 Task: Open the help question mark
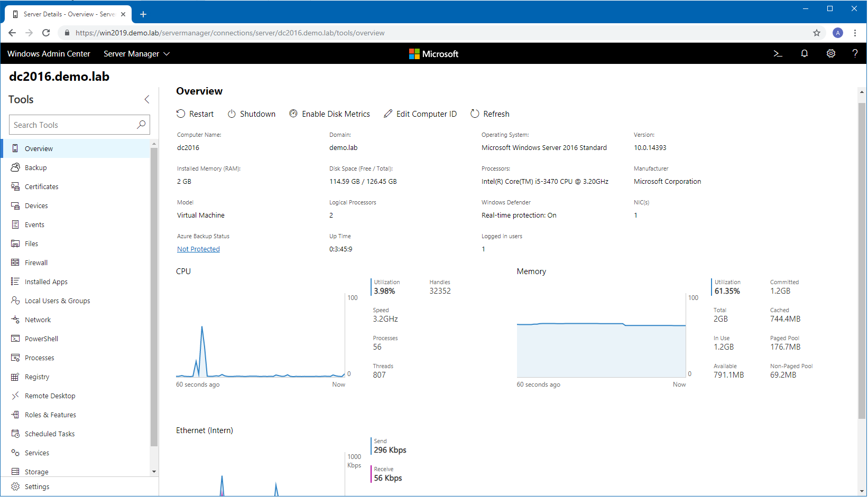(x=855, y=53)
